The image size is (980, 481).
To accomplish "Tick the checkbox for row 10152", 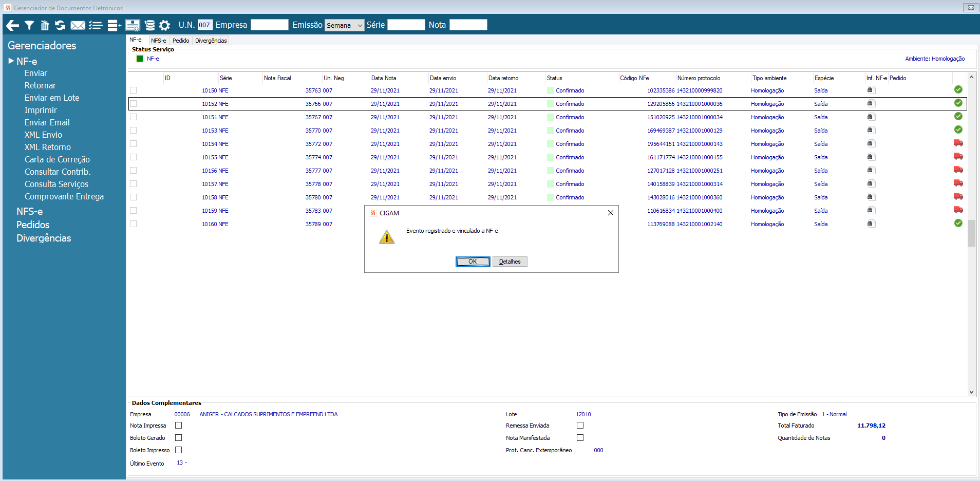I will [134, 104].
